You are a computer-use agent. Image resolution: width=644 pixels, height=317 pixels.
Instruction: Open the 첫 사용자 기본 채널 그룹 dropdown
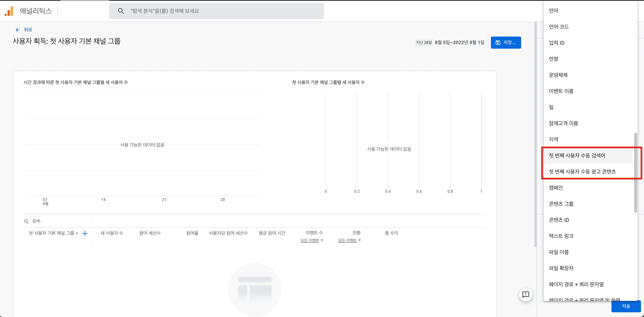pos(53,233)
